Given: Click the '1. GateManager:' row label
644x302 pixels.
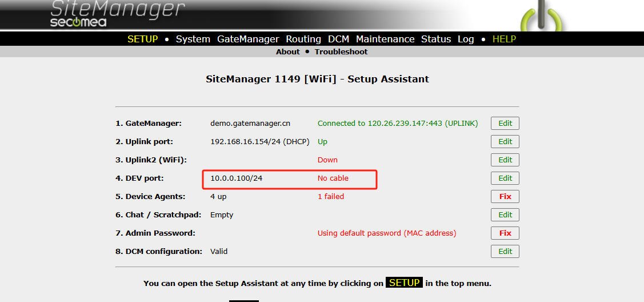Looking at the screenshot, I should 149,124.
